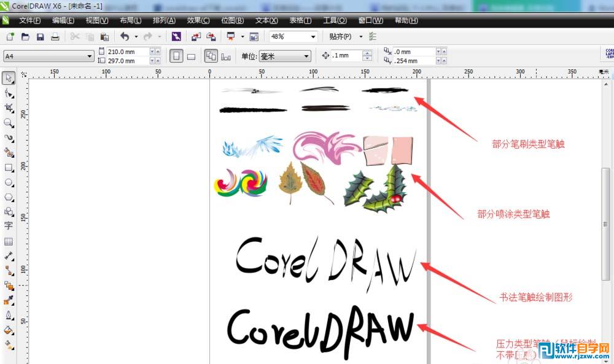Screen dimensions: 614x364
Task: Undo the last action
Action: (x=125, y=37)
